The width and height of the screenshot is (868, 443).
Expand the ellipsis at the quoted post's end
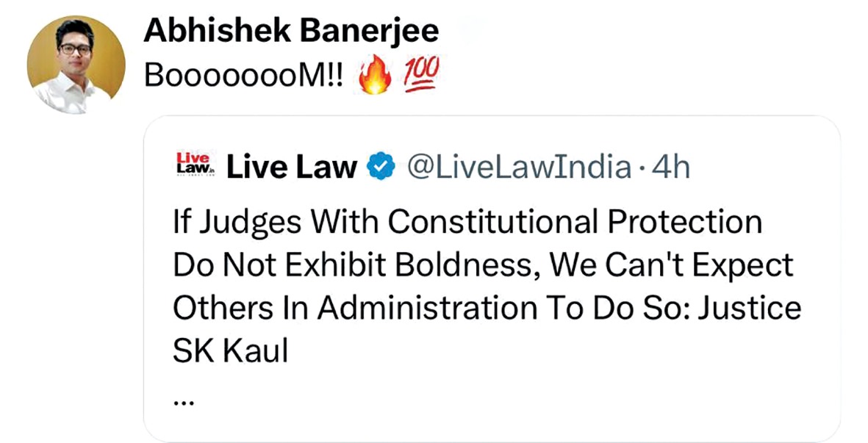pyautogui.click(x=183, y=404)
